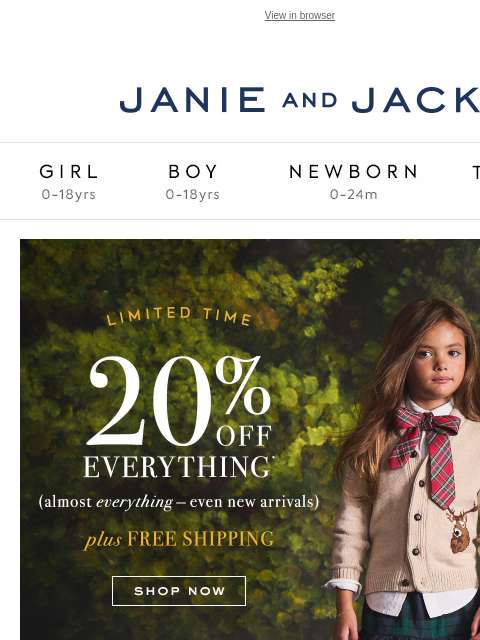480x640 pixels.
Task: Click the plus FREE SHIPPING text
Action: tap(179, 539)
